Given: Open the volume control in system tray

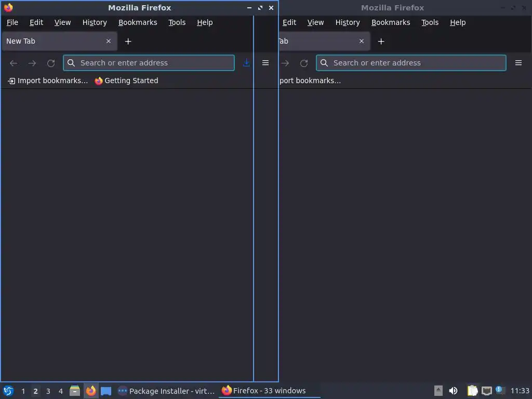Looking at the screenshot, I should tap(453, 391).
